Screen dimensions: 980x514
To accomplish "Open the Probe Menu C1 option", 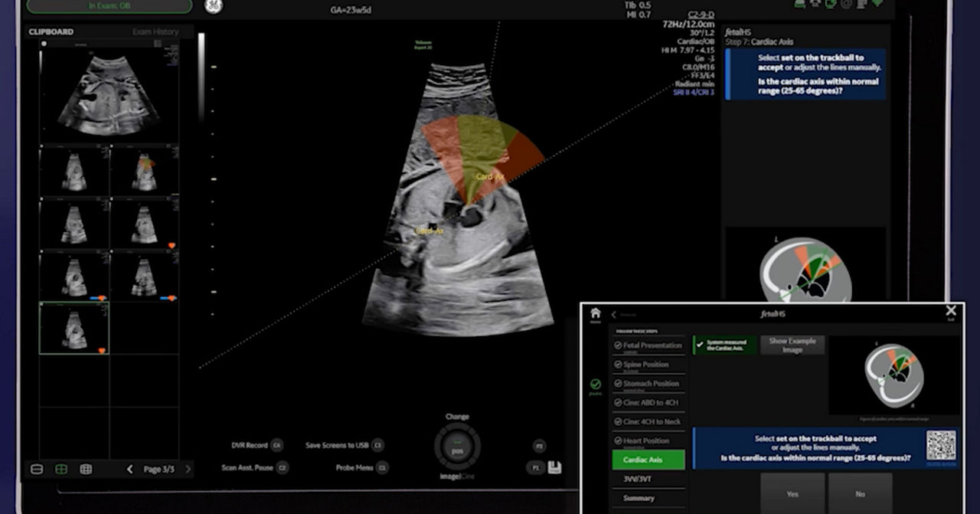I will [361, 467].
